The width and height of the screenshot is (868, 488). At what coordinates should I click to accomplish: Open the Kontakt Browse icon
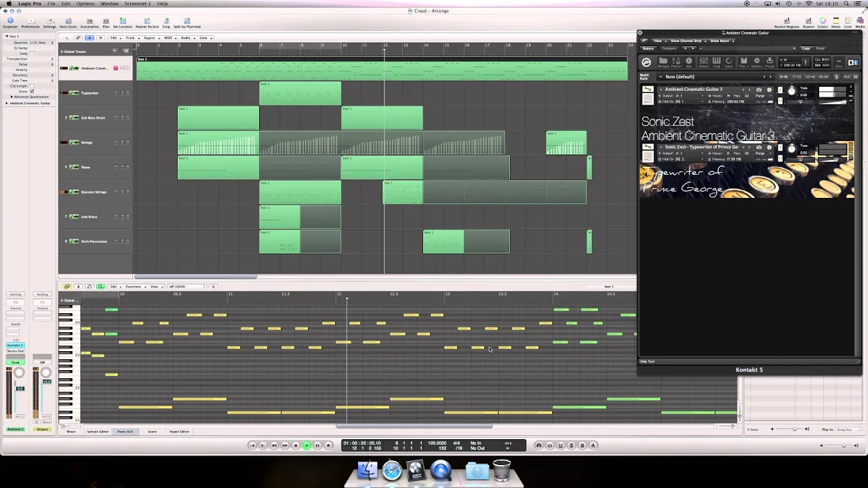click(x=663, y=61)
